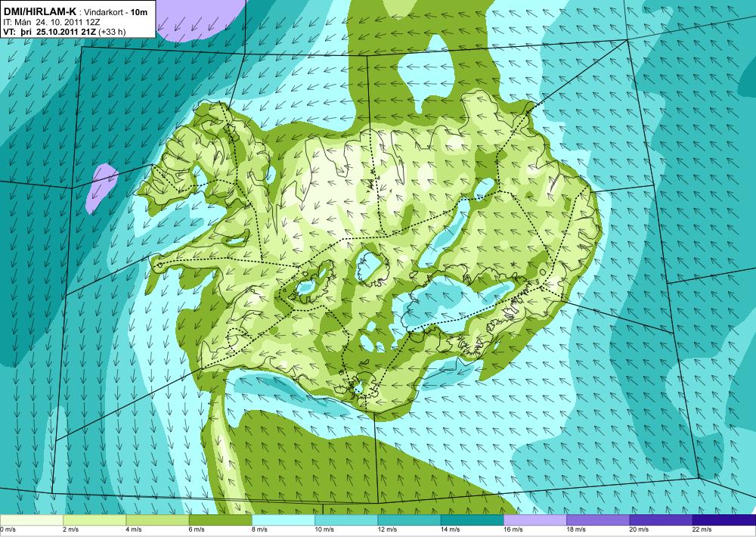Point at the '18 m/s' legend label
Viewport: 756px width, 537px height.
point(577,529)
